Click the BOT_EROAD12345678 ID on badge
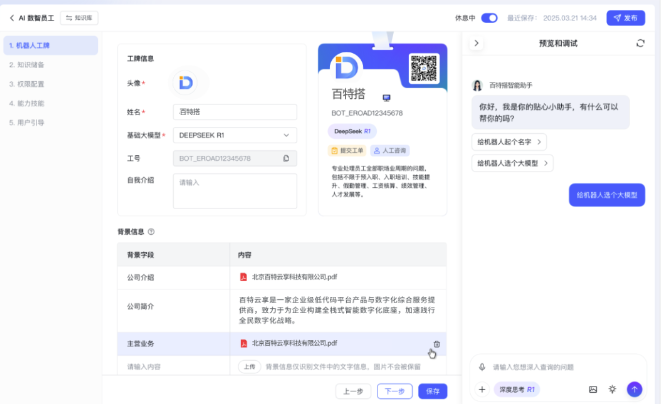The image size is (665, 406). pyautogui.click(x=367, y=113)
